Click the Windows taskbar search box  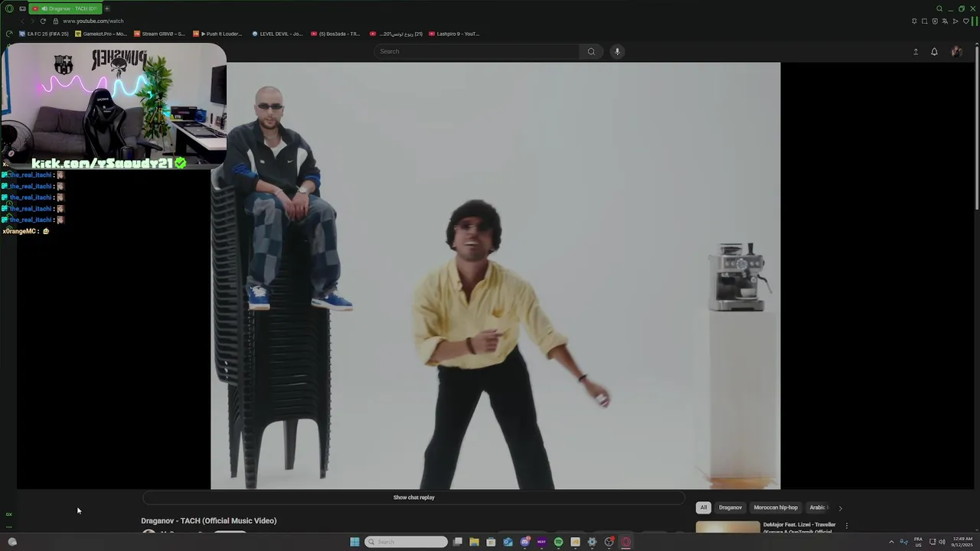click(x=406, y=542)
